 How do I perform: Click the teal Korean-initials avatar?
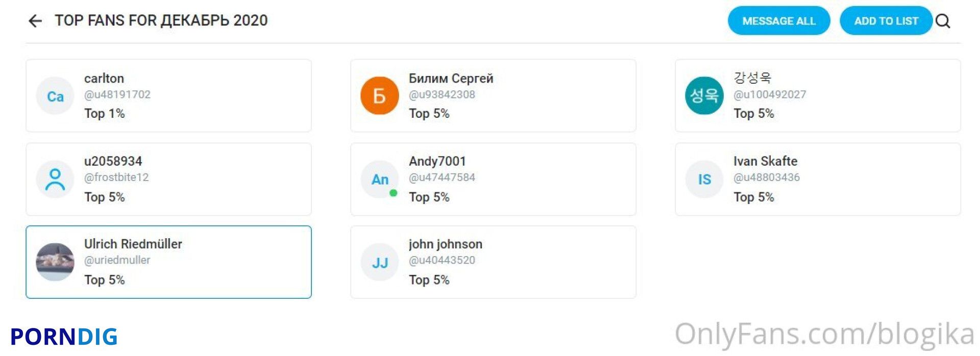point(704,96)
